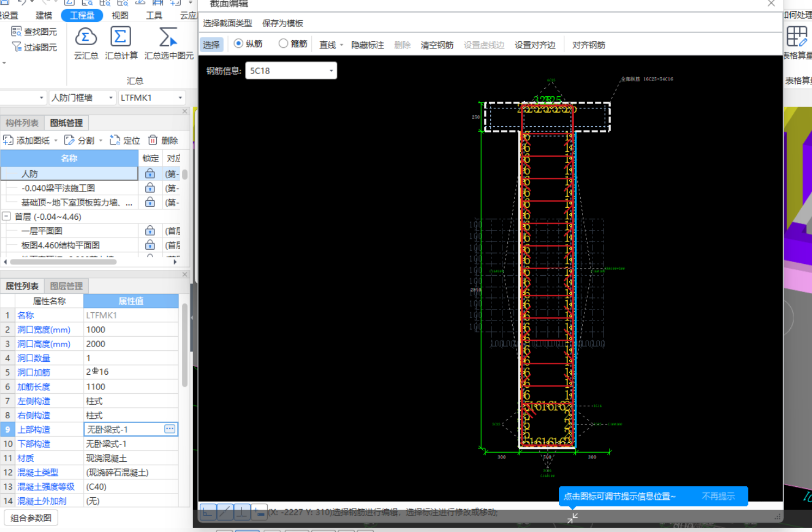
Task: Click the 混凝土强度等级 value (C40)
Action: (x=131, y=487)
